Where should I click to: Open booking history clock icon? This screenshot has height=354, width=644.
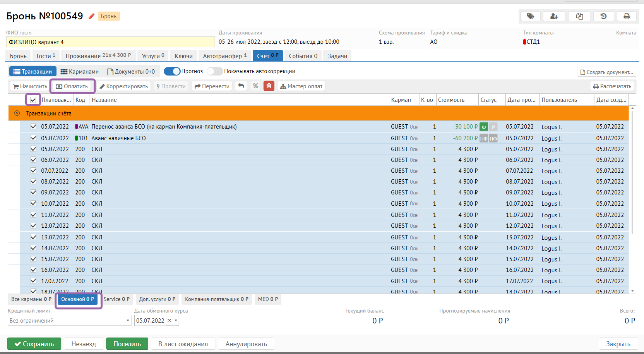(603, 16)
